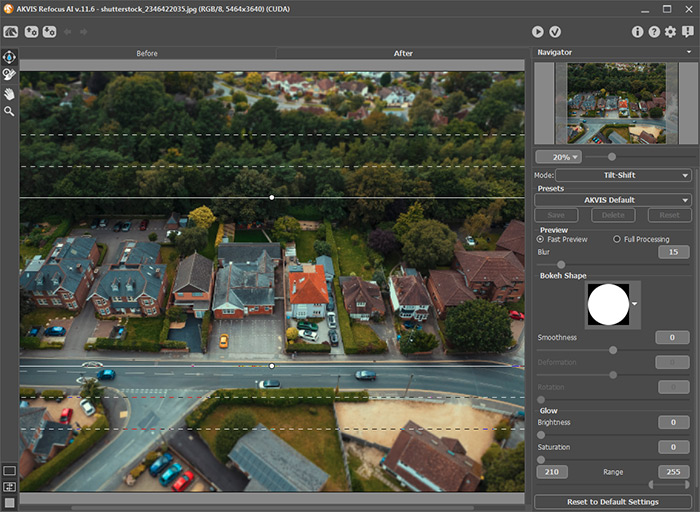Click the Deformation slider handle

point(613,375)
